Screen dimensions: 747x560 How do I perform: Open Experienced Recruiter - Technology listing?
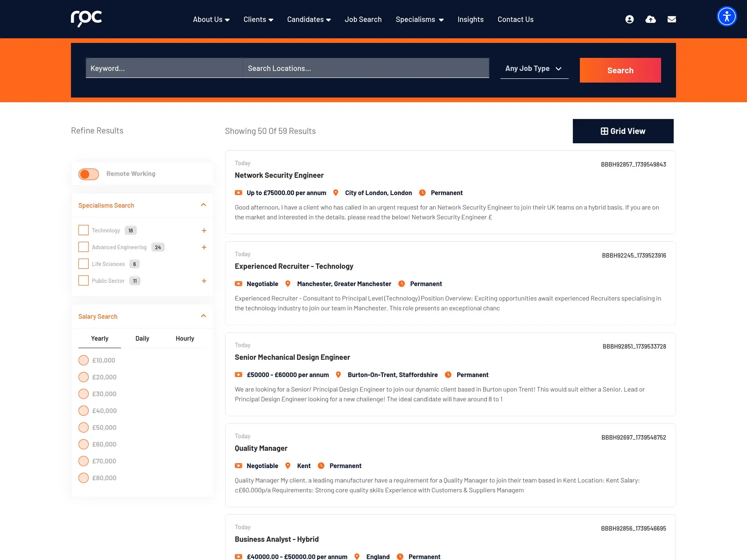click(294, 266)
